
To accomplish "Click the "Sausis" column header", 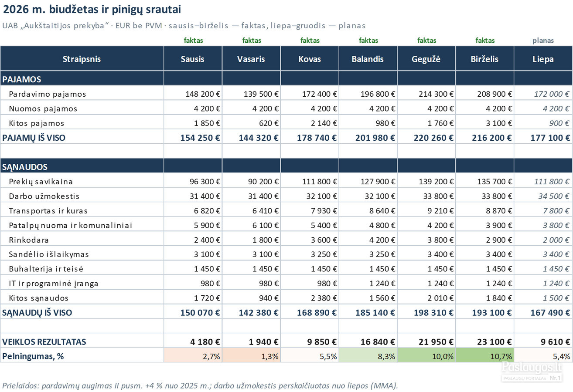I will [x=193, y=59].
